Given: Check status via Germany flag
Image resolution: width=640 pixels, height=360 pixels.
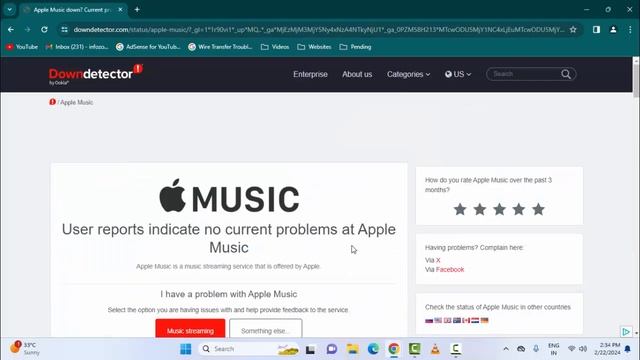Looking at the screenshot, I should pyautogui.click(x=484, y=320).
